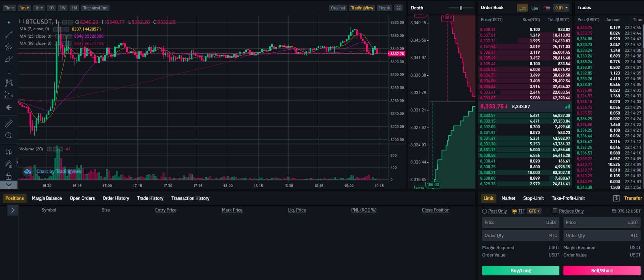Switch to the Stop-Limit order tab
Screen dimensions: 644x280
click(533, 198)
